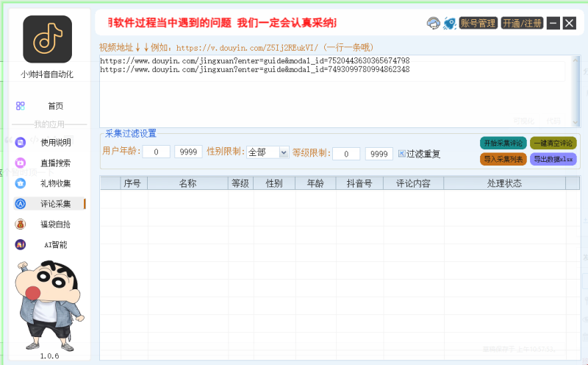Open the AI智能 sidebar icon
Screen dimensions: 588x365
[x=21, y=244]
